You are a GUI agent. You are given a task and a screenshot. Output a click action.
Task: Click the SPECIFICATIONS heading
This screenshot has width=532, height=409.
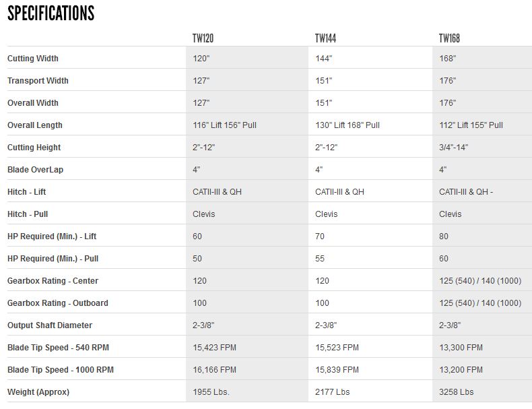(51, 13)
